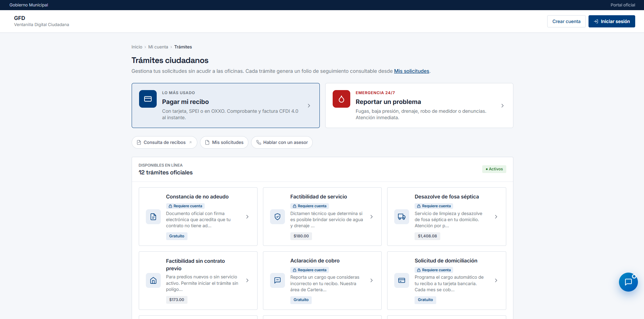Screen dimensions: 644x319
Task: Click the document icon for Constancia de no adeudo
Action: point(153,217)
